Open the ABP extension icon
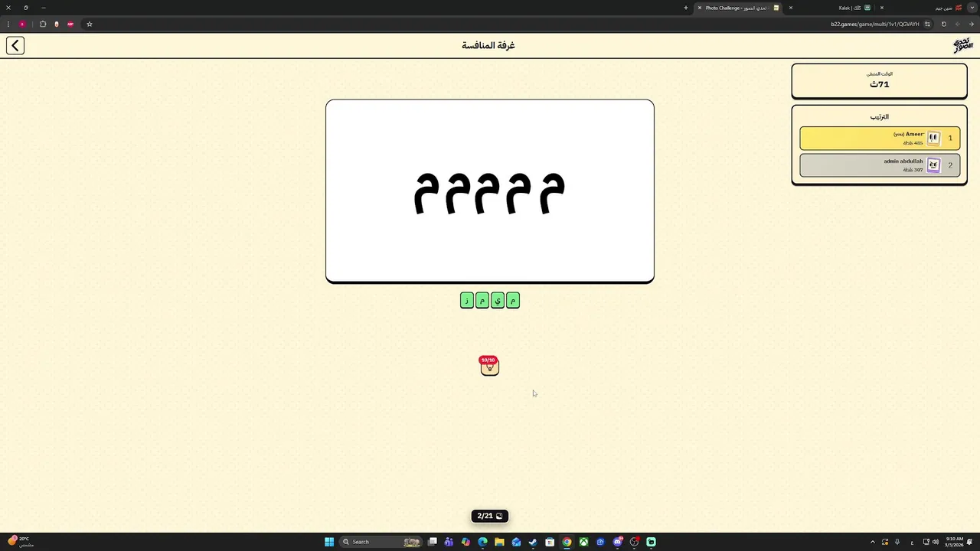The height and width of the screenshot is (551, 980). (x=70, y=24)
